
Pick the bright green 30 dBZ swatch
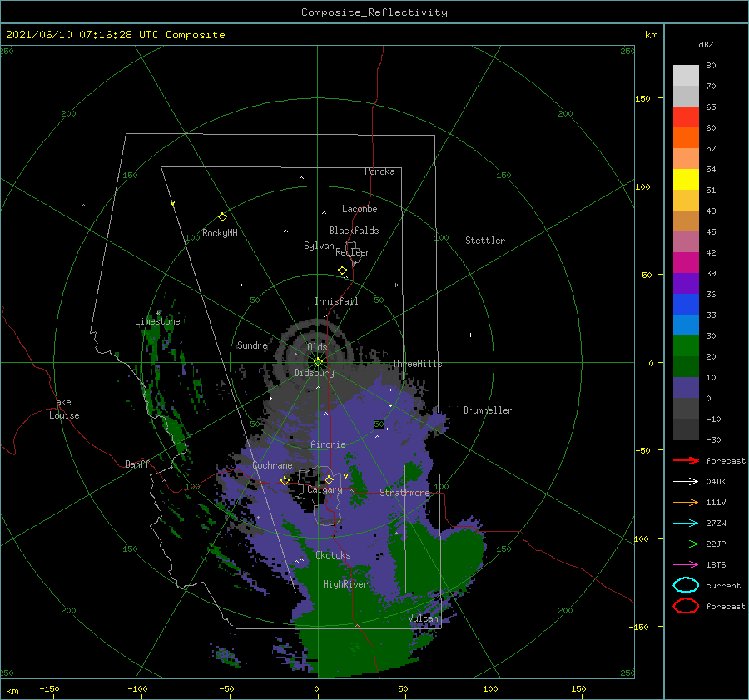[x=686, y=346]
